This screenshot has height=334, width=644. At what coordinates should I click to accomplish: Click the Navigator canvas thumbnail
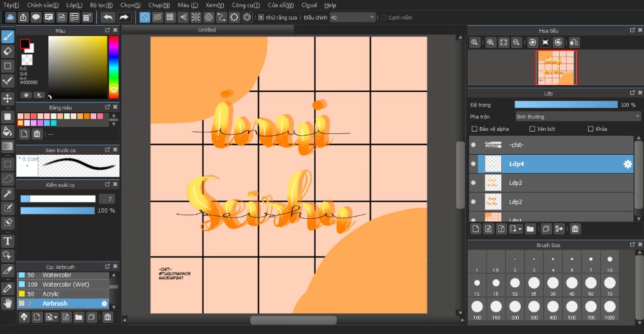556,68
